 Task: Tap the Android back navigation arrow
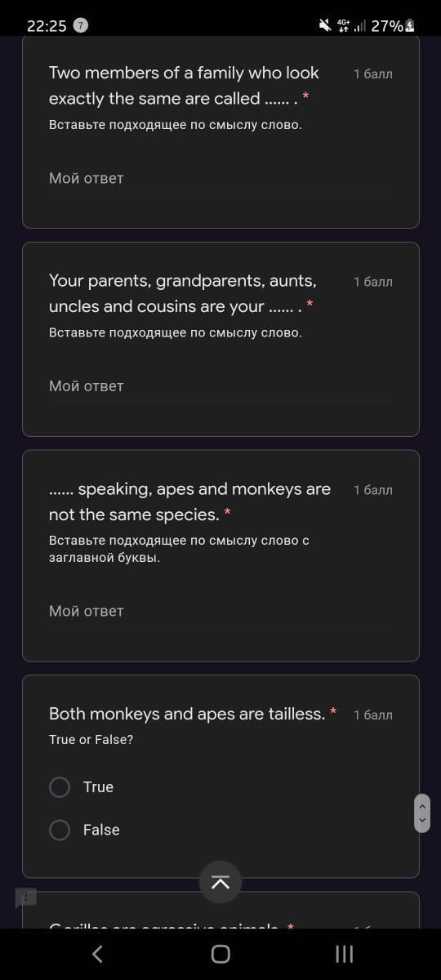[x=96, y=954]
